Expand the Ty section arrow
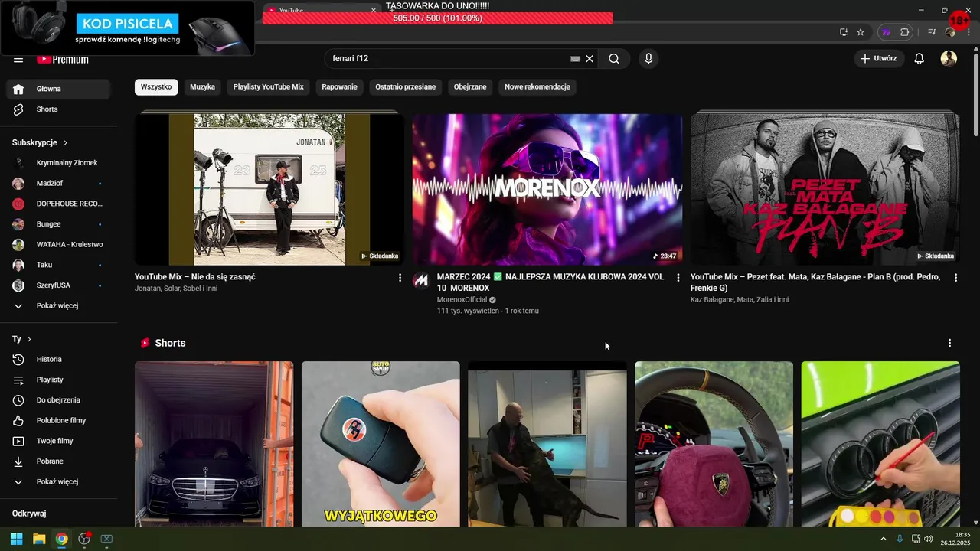 pos(29,339)
